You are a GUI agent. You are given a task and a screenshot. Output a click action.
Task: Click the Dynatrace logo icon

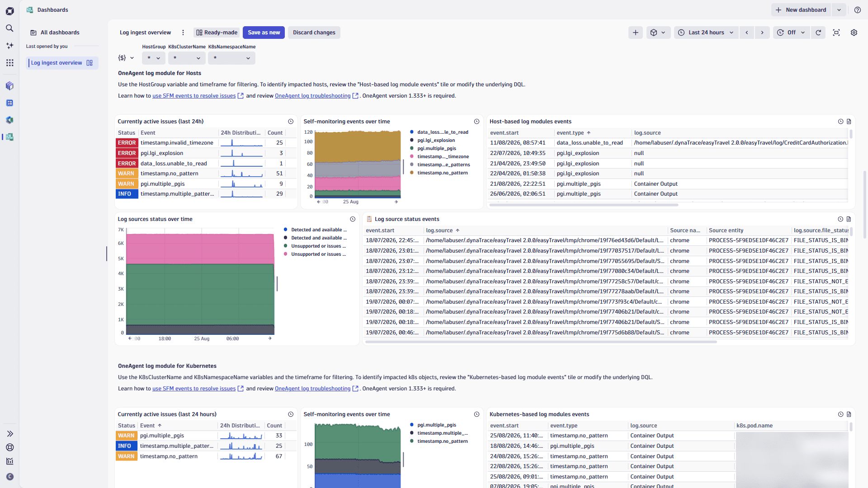(x=9, y=11)
